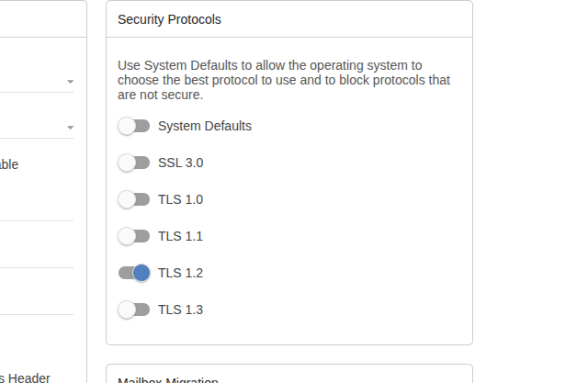
Task: Click the TLS 1.3 label text
Action: pos(180,310)
